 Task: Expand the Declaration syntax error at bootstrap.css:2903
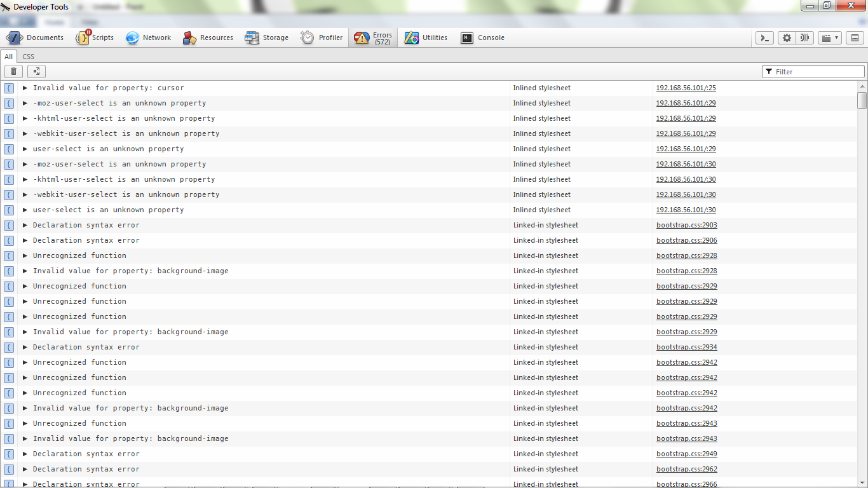click(x=25, y=225)
